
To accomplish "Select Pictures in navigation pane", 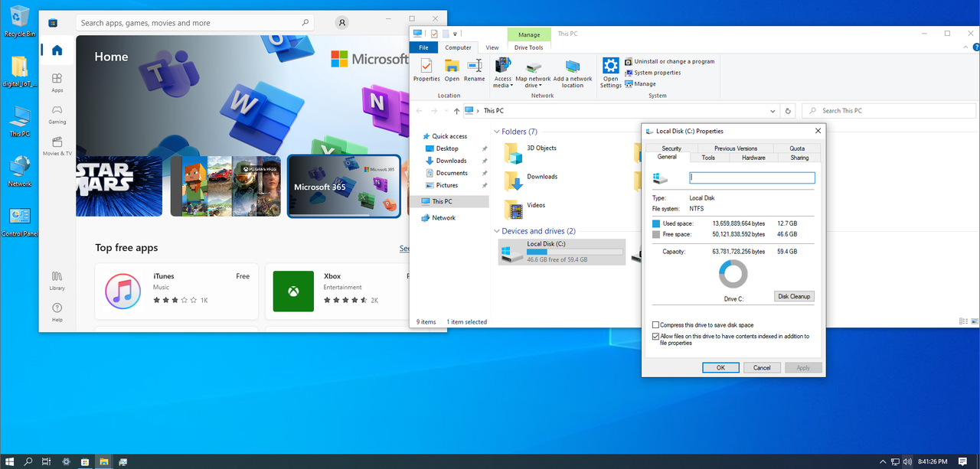I will 446,185.
